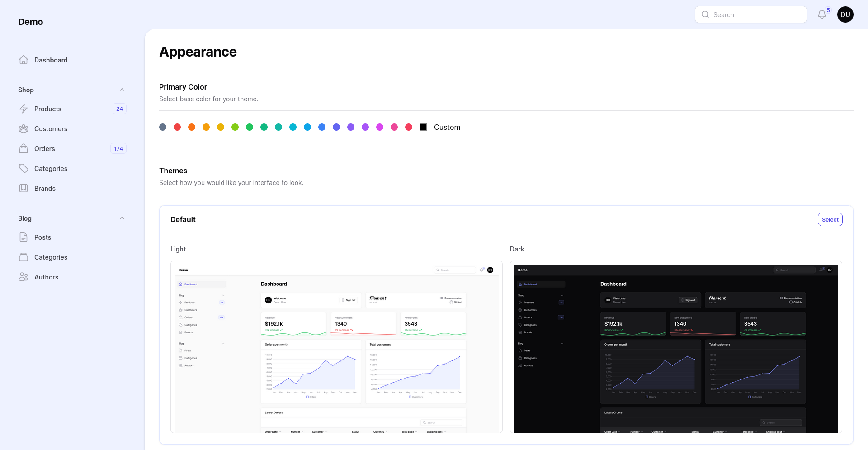
Task: Open Products via lightning bolt icon
Action: (24, 109)
